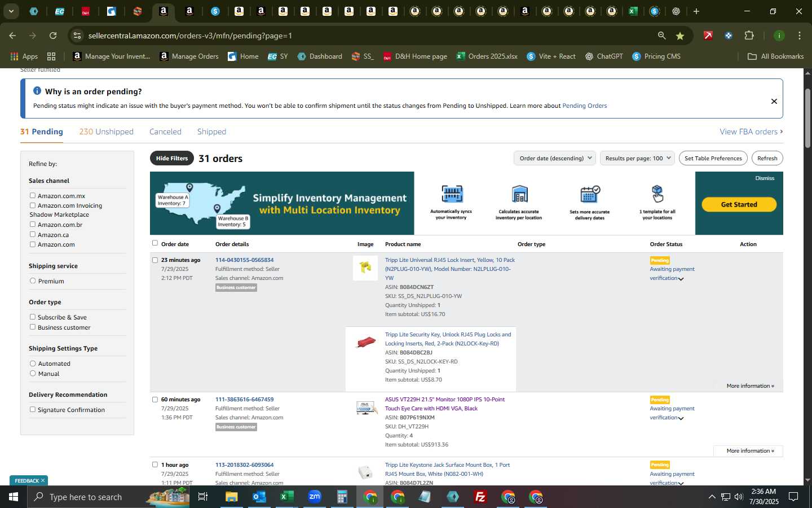Check Business customer order type
This screenshot has width=812, height=508.
coord(33,327)
